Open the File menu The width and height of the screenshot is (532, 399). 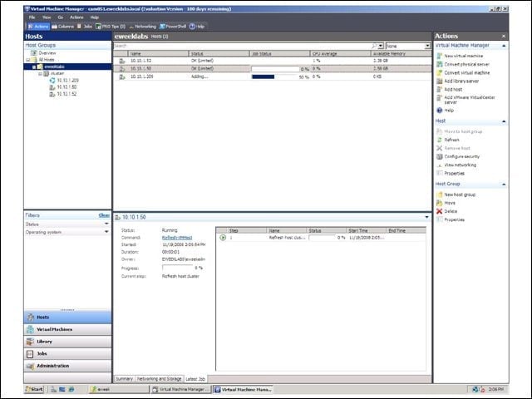(32, 17)
